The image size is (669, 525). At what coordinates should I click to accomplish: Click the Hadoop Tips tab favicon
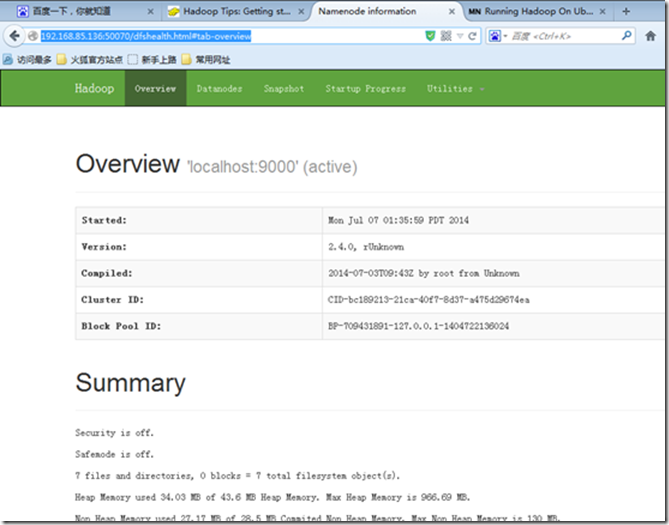pos(173,12)
